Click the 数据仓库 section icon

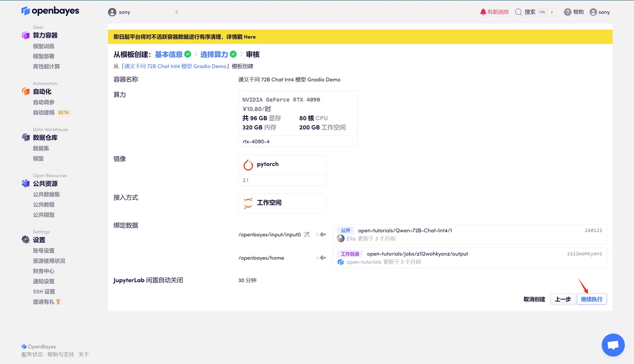click(26, 137)
